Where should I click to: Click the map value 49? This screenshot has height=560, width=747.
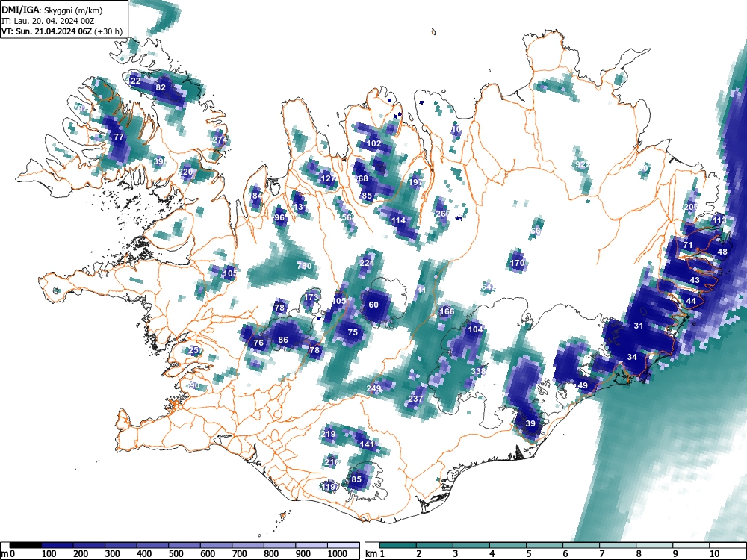tap(583, 385)
